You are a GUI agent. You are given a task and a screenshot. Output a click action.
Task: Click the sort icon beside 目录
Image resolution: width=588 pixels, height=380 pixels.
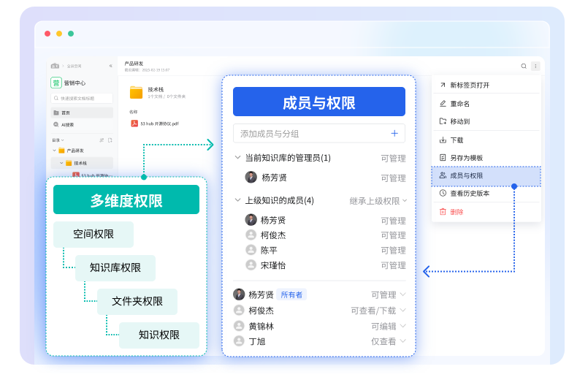coord(102,140)
